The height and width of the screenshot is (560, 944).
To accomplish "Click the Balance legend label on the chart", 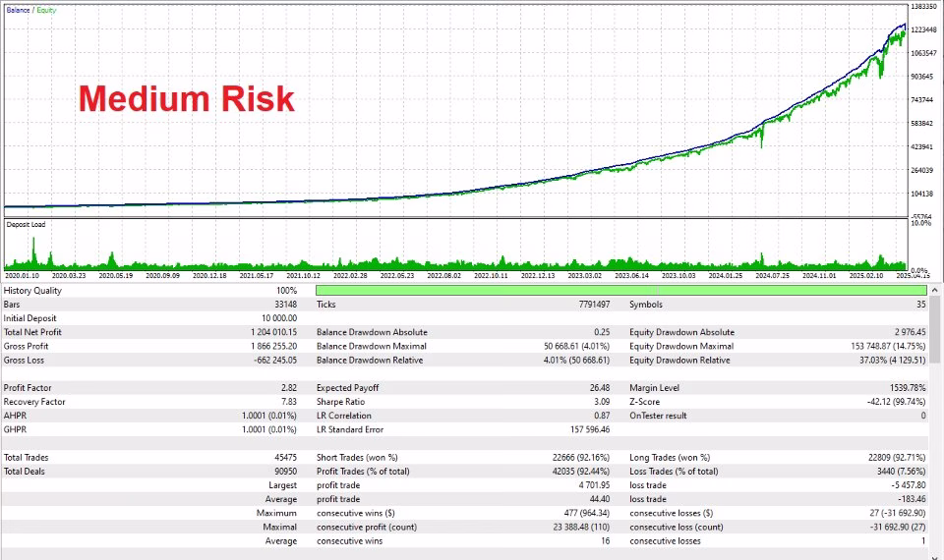I will pos(18,10).
